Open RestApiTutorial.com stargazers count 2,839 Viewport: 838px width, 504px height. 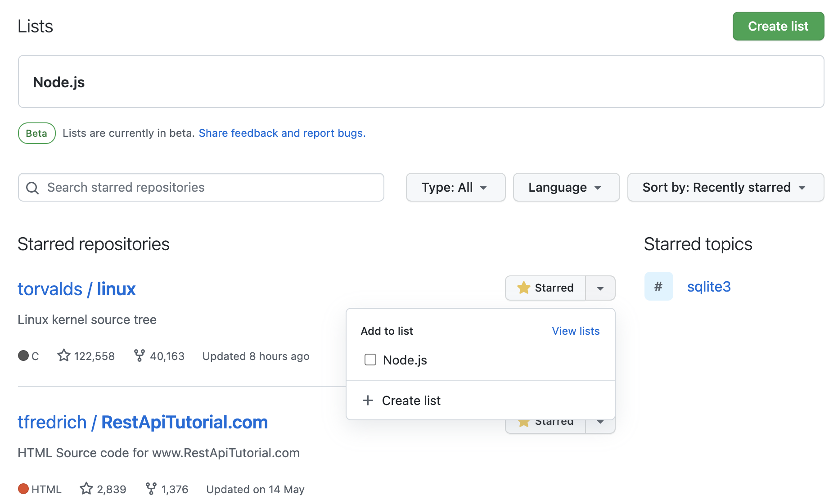103,489
